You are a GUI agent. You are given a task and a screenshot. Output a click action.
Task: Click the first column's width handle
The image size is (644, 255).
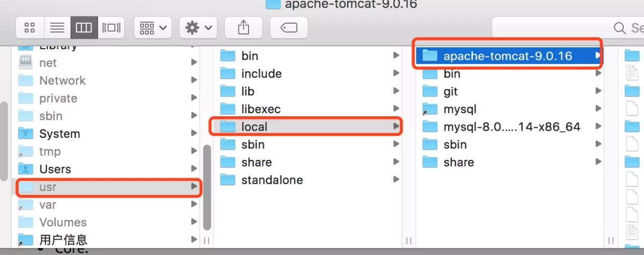pos(207,241)
